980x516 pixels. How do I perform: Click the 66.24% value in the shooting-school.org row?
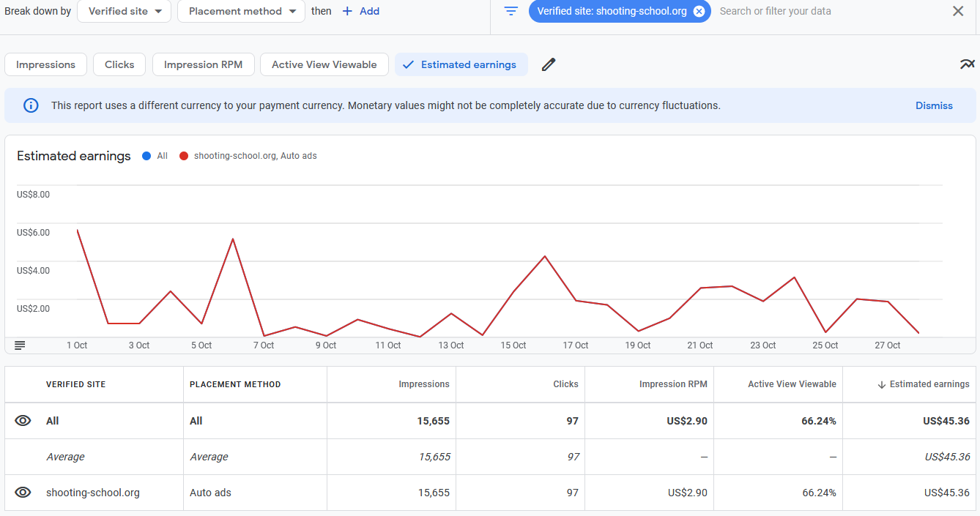point(820,493)
